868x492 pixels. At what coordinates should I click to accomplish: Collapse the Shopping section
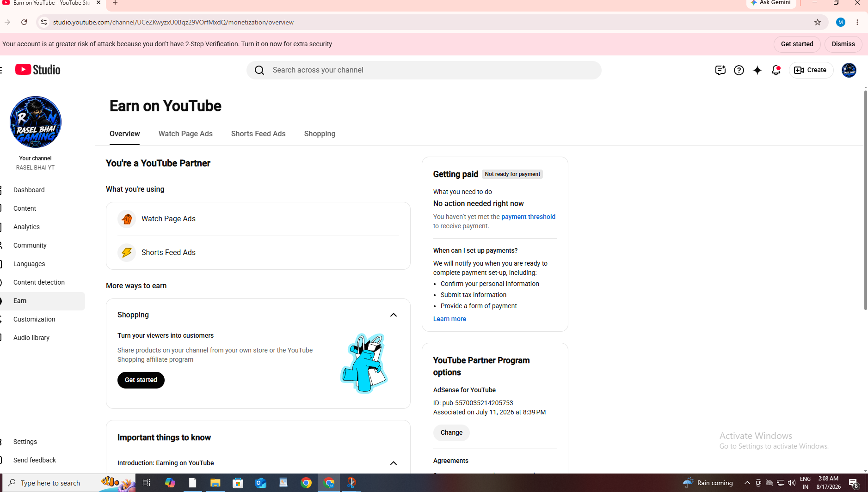pyautogui.click(x=394, y=315)
